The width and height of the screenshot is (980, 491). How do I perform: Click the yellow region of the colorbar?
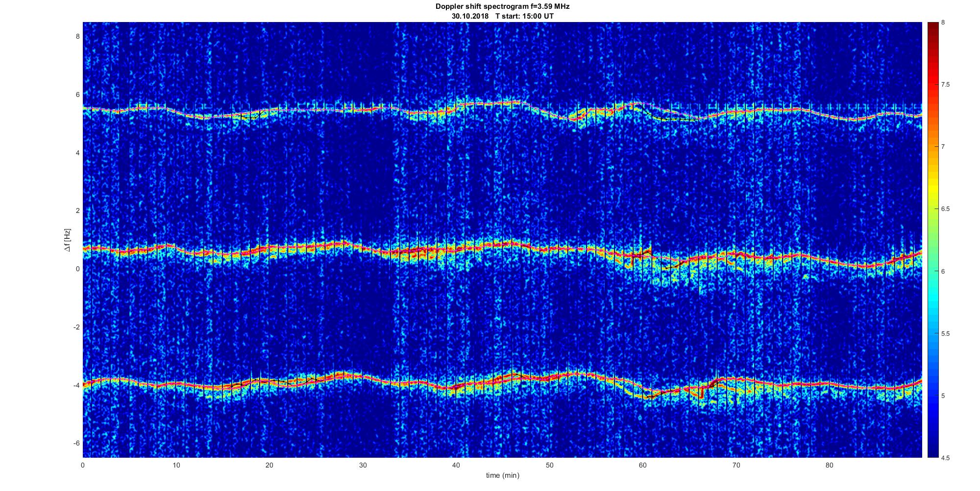click(x=932, y=188)
